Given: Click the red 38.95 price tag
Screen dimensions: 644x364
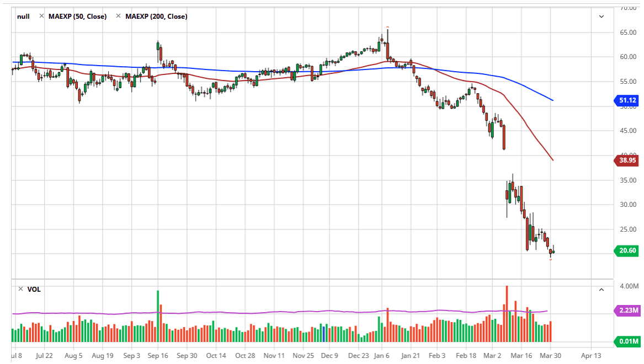Looking at the screenshot, I should click(626, 160).
